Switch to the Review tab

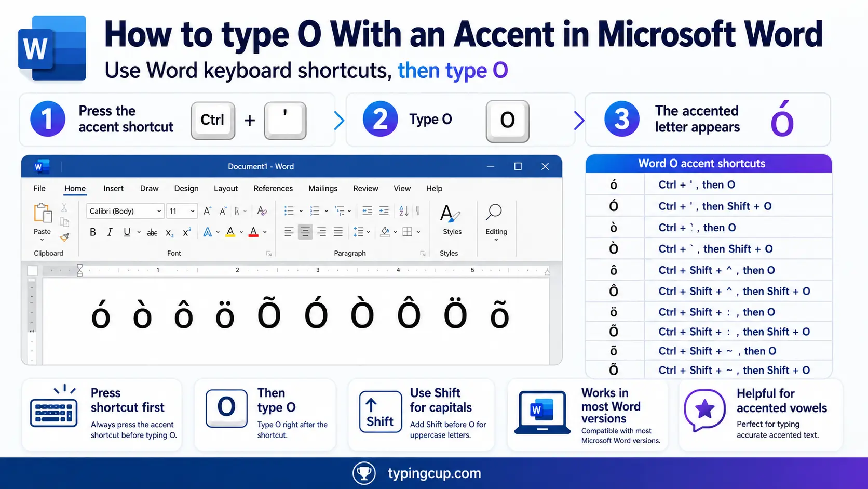[x=365, y=188]
